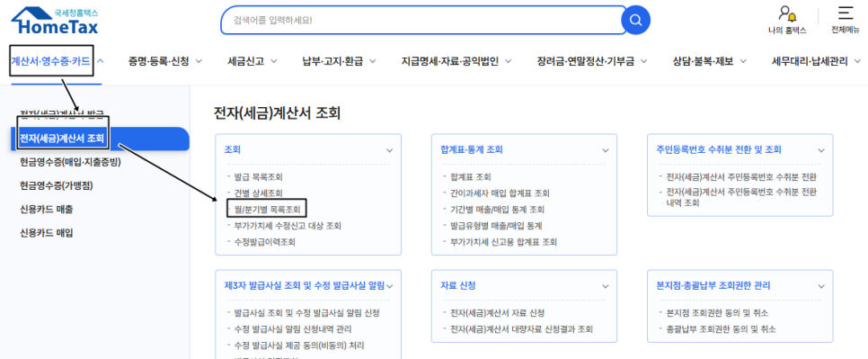Collapse the 계산서·영수증·카드 menu
The height and width of the screenshot is (359, 868).
coord(58,61)
